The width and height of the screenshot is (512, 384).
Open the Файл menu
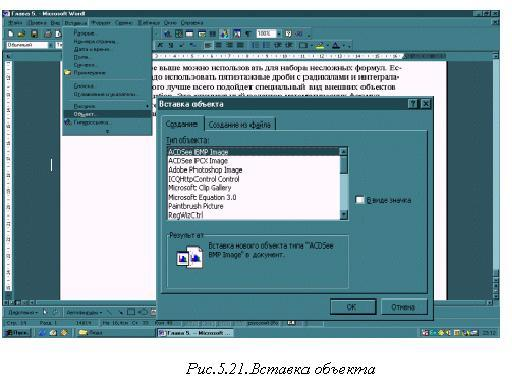(15, 23)
